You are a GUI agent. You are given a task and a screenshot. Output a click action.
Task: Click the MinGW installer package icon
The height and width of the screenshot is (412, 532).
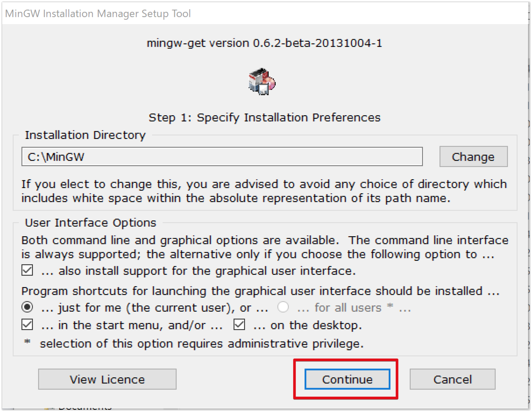click(x=262, y=82)
